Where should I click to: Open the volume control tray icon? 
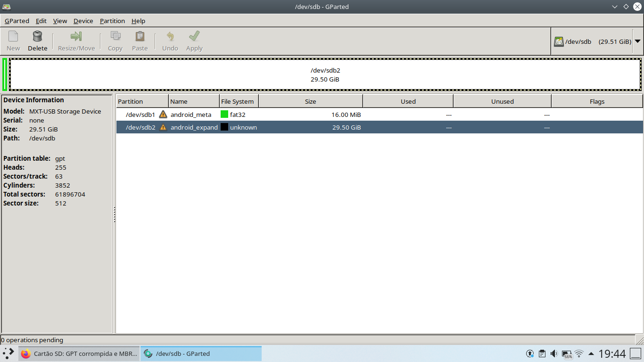point(554,354)
